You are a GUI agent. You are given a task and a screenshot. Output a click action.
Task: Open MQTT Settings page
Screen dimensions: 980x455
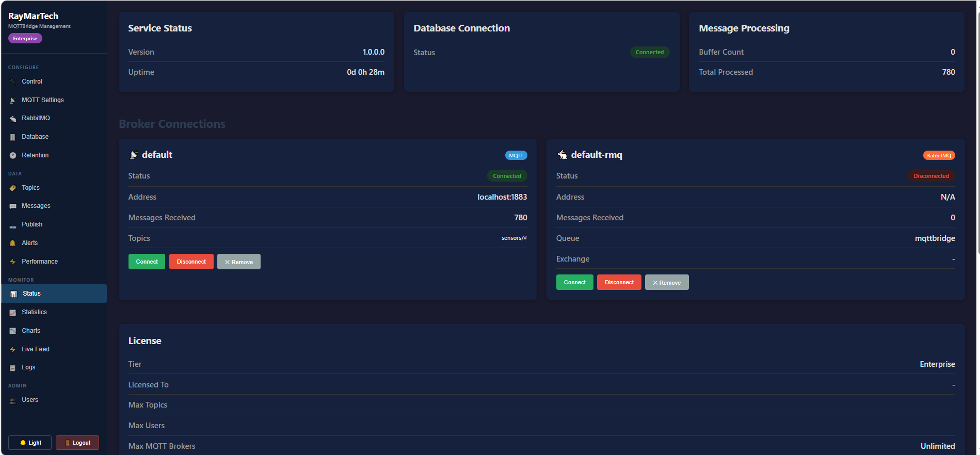click(x=54, y=100)
